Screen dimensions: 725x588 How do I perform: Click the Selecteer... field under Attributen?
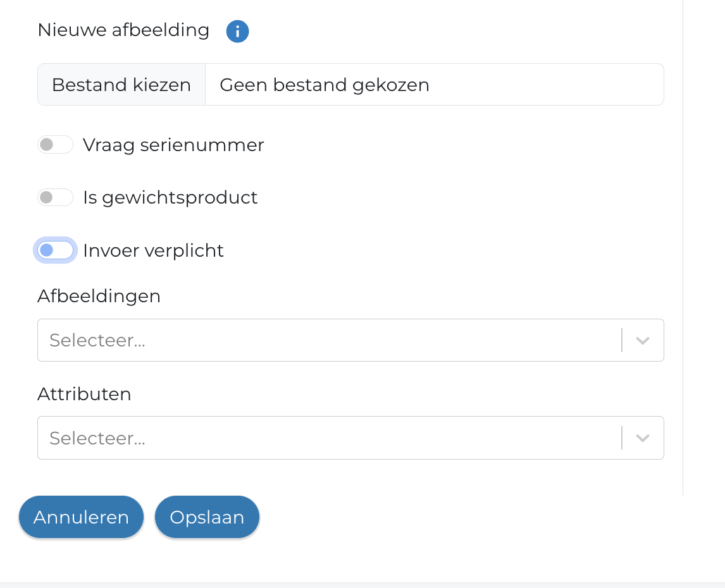point(329,438)
